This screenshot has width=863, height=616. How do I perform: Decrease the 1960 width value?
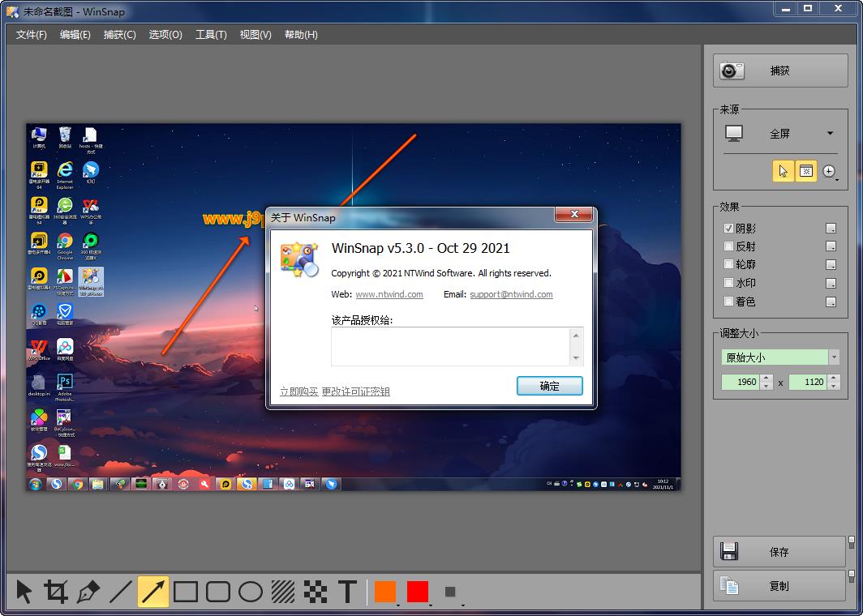tap(766, 386)
